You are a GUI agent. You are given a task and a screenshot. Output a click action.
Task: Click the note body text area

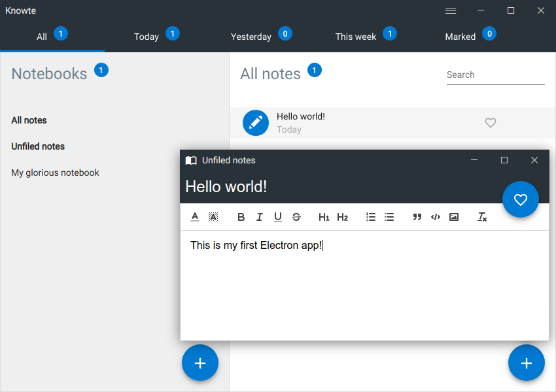364,285
